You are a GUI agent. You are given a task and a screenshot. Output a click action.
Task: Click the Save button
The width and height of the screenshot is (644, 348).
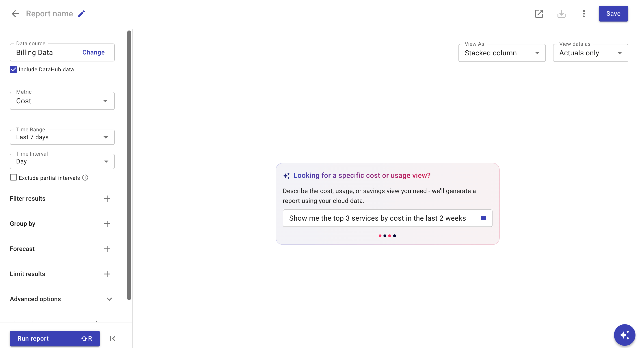click(x=613, y=13)
